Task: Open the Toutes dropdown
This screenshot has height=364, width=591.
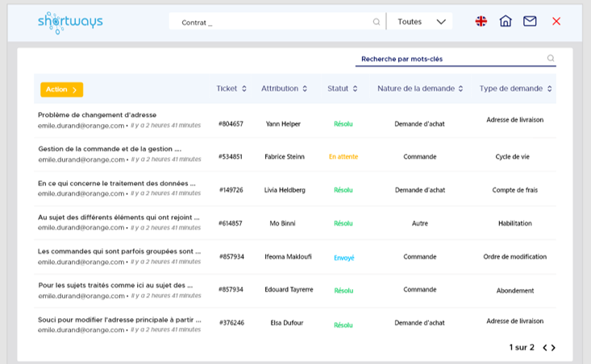Action: click(420, 22)
